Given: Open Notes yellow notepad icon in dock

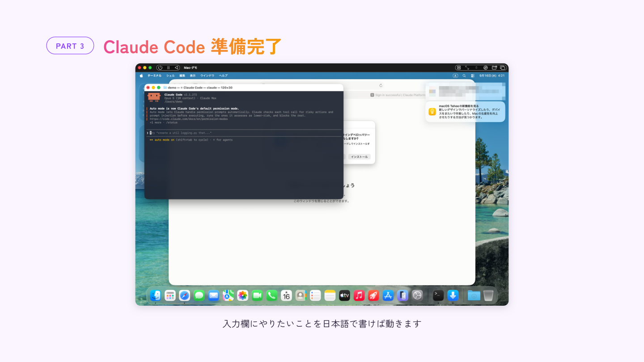Looking at the screenshot, I should pos(330,295).
